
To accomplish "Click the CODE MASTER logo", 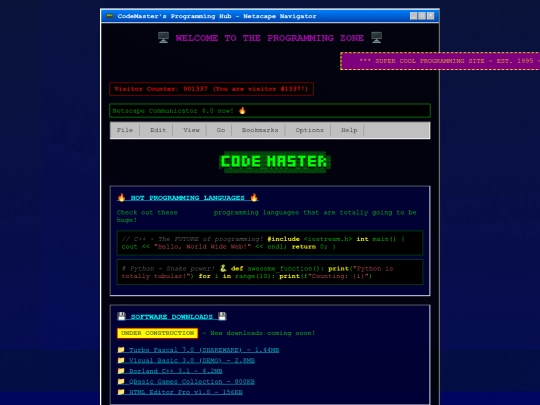I will (x=274, y=162).
